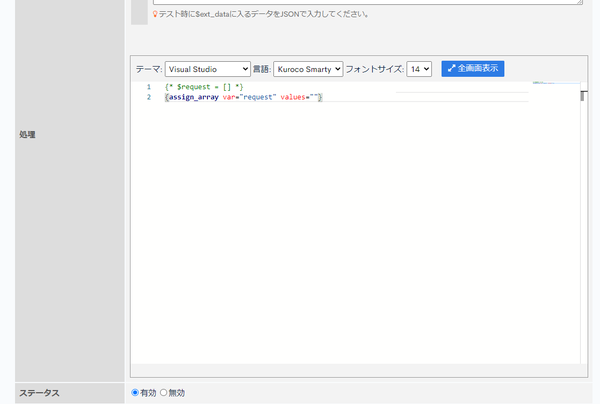
Task: Click the ステータス row label
Action: coord(39,393)
